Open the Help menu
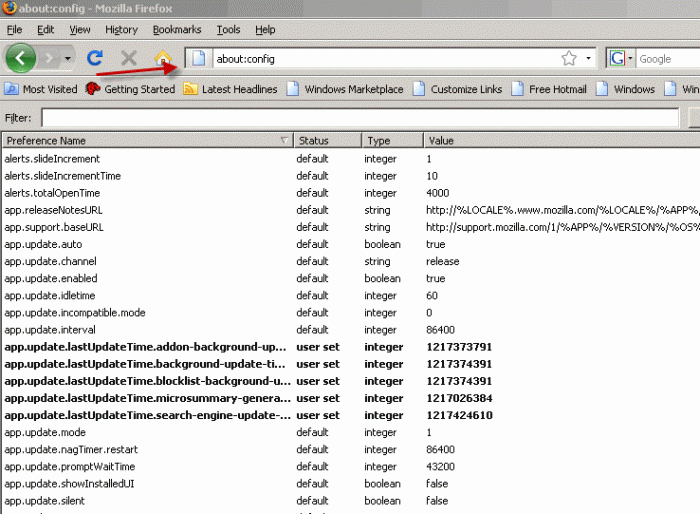Viewport: 700px width, 514px height. tap(265, 30)
